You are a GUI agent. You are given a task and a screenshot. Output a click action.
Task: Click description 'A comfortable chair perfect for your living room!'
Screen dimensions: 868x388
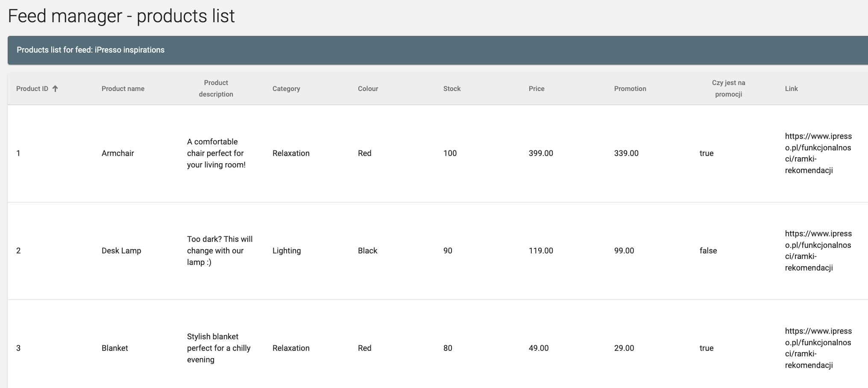(x=216, y=153)
